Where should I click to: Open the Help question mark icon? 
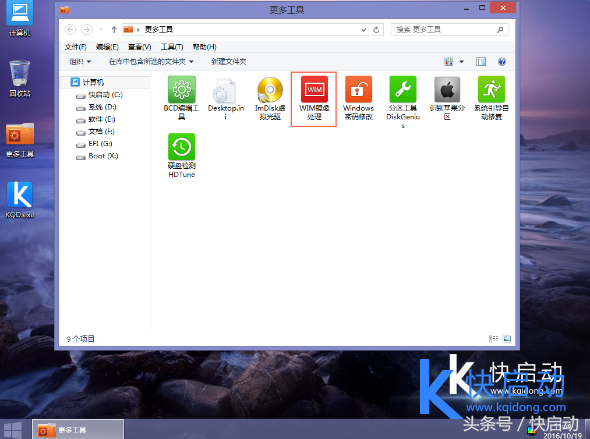coord(502,61)
